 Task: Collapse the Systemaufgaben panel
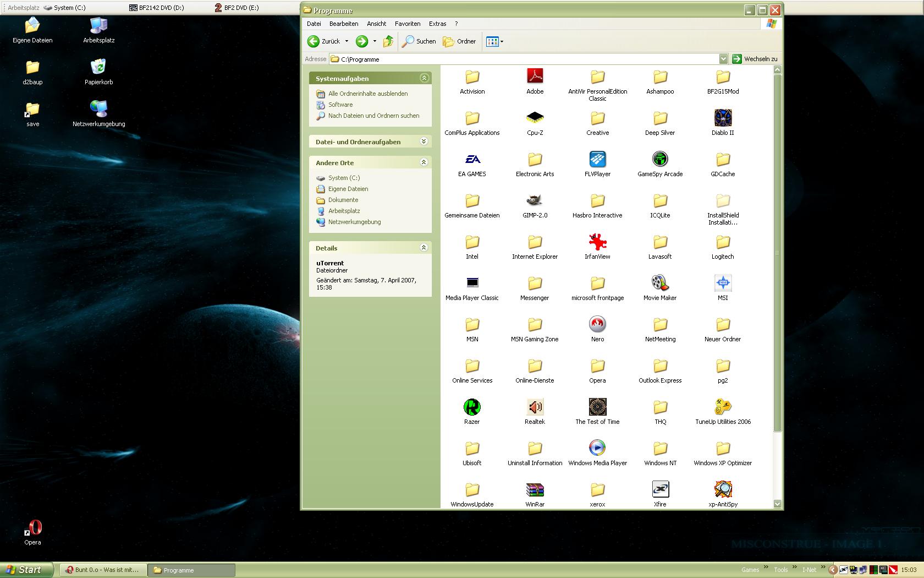click(x=424, y=78)
